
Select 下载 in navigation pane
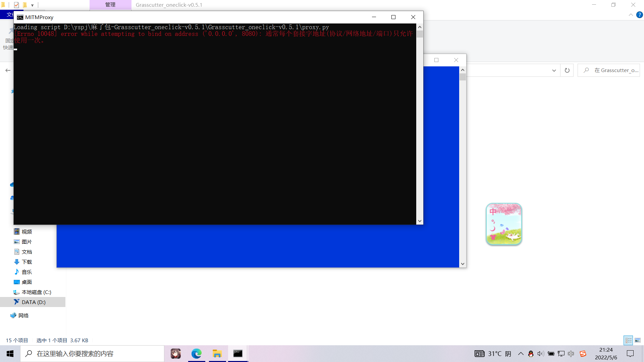[x=27, y=262]
